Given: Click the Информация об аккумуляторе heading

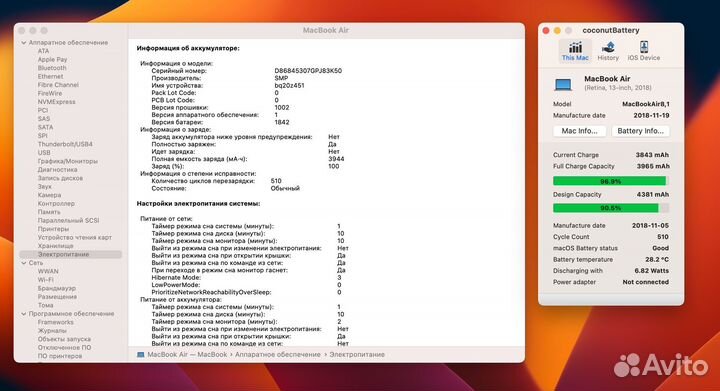Looking at the screenshot, I should pos(188,48).
